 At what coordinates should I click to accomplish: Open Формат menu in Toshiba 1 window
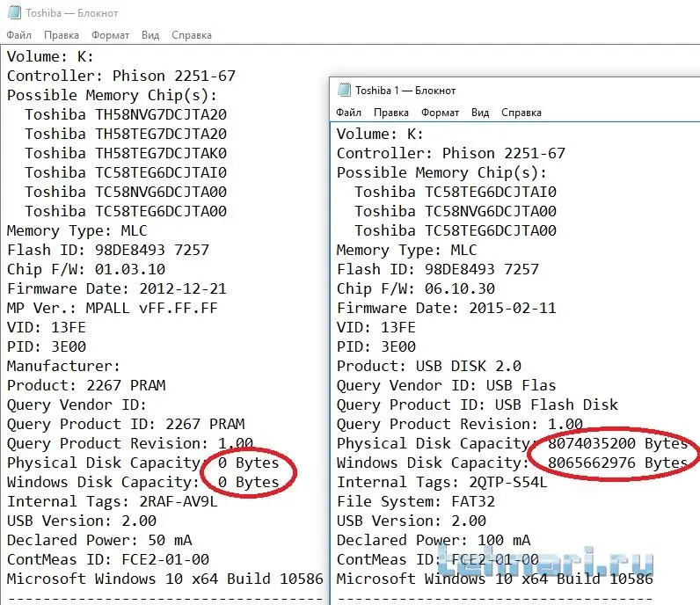coord(441,113)
